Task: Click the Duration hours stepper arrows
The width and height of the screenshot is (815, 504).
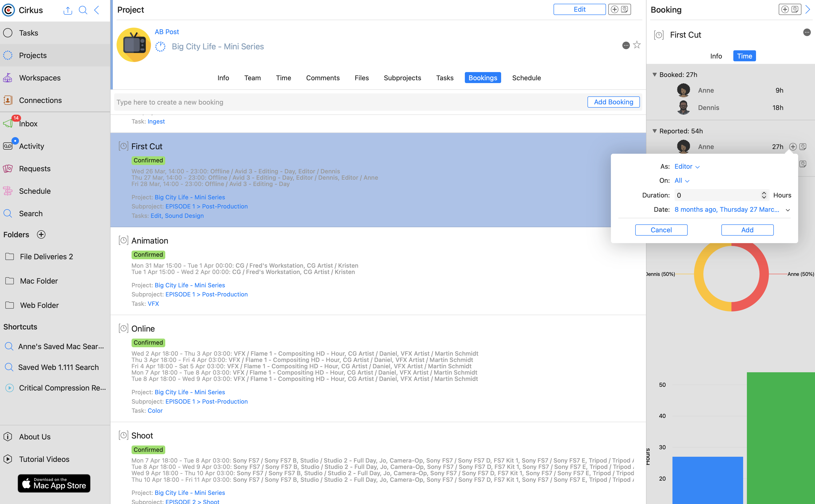Action: pyautogui.click(x=764, y=195)
